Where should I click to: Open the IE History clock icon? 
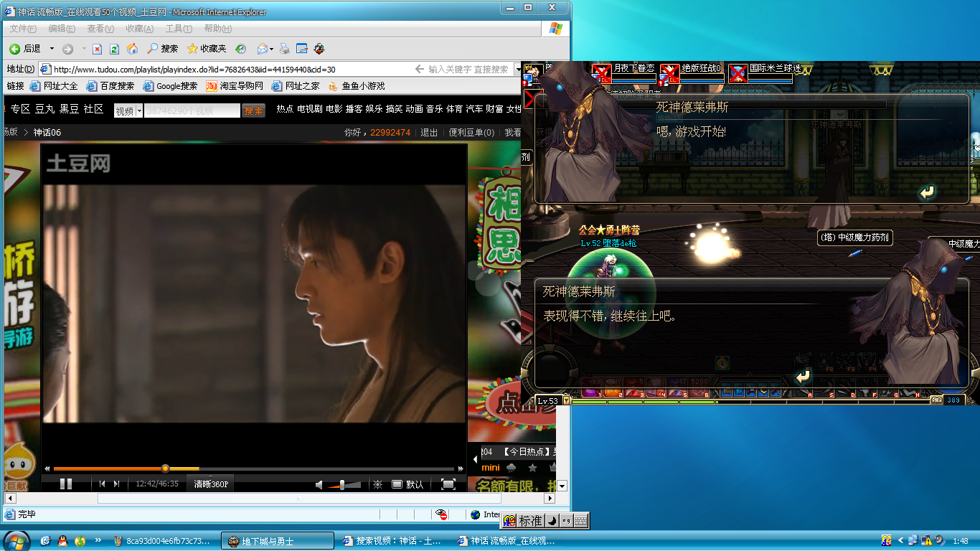[241, 49]
